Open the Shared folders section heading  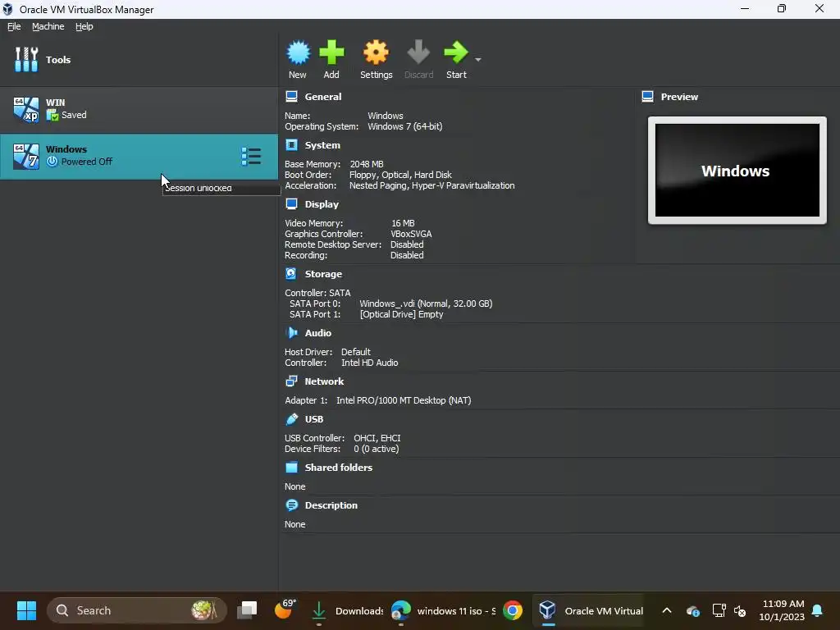click(339, 468)
